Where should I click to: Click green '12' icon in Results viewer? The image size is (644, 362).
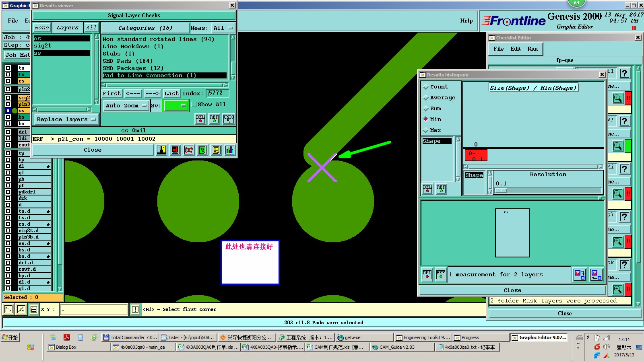202,150
